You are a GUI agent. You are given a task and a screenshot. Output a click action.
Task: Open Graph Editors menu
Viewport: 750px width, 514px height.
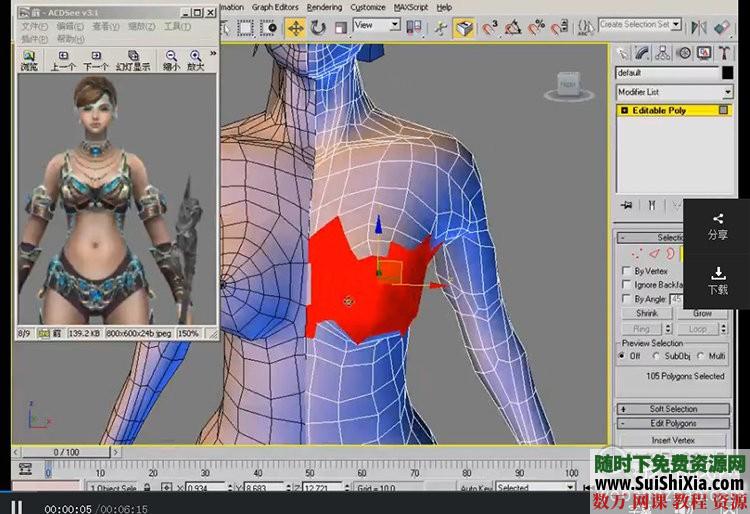point(275,7)
